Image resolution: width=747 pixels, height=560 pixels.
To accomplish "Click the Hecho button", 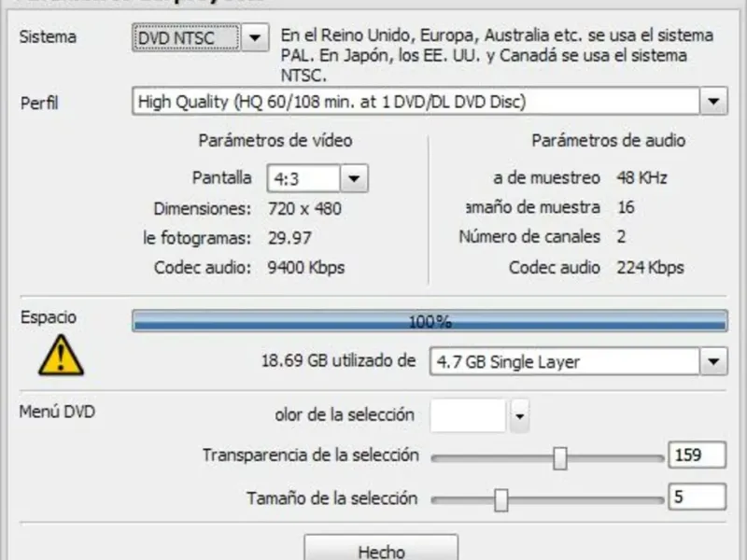I will pyautogui.click(x=381, y=549).
